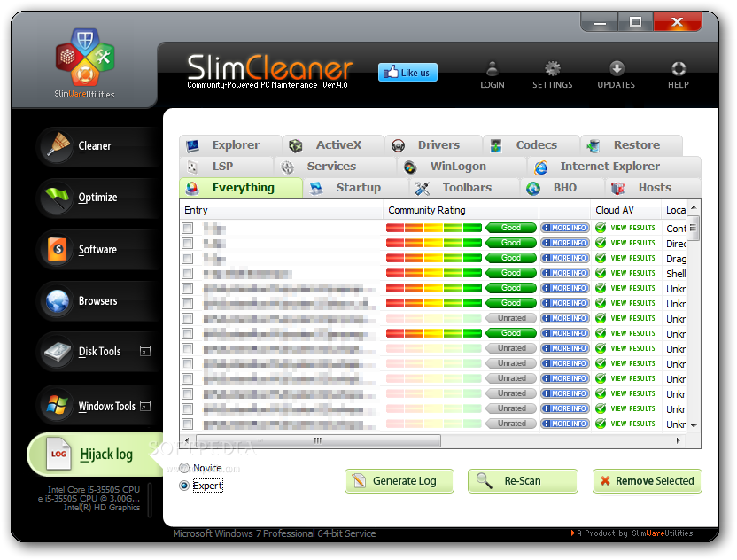This screenshot has height=560, width=737.
Task: Check the checkbox of the Cont row entry
Action: tap(188, 228)
